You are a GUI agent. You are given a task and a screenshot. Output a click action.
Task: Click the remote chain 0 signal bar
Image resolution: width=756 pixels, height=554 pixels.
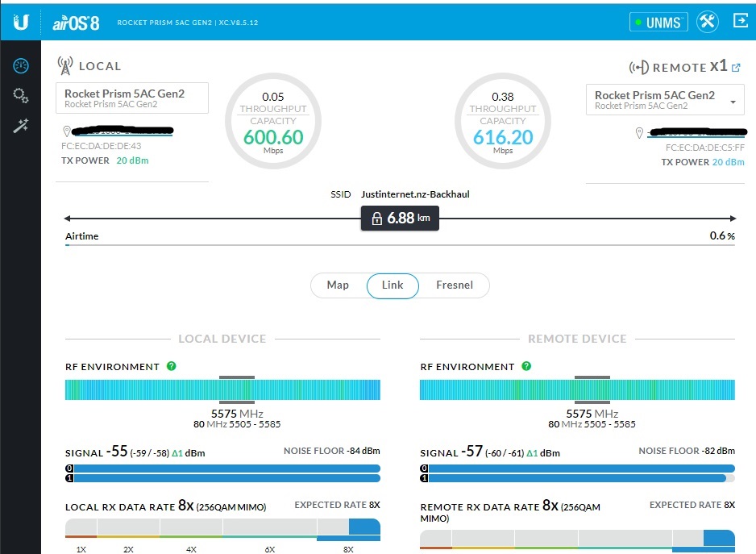(577, 468)
